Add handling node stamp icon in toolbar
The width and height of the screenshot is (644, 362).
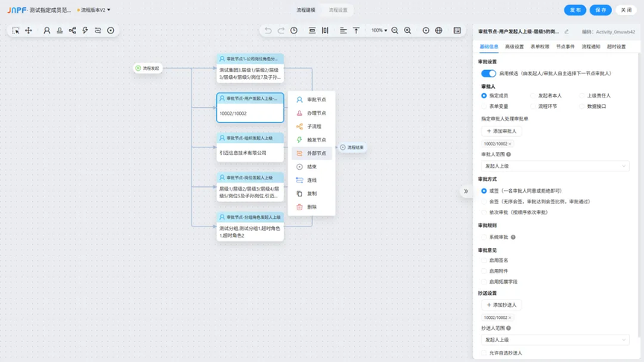(60, 31)
